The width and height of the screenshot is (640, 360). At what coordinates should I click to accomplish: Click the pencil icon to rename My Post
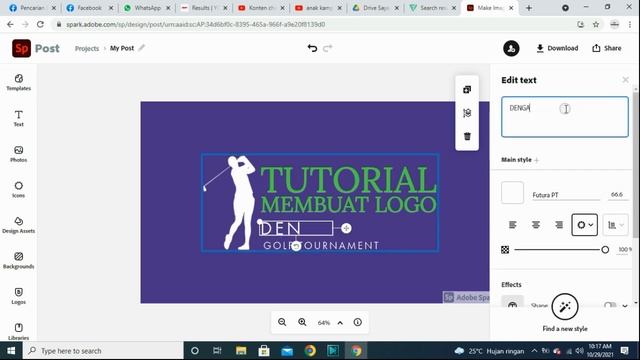[x=142, y=48]
